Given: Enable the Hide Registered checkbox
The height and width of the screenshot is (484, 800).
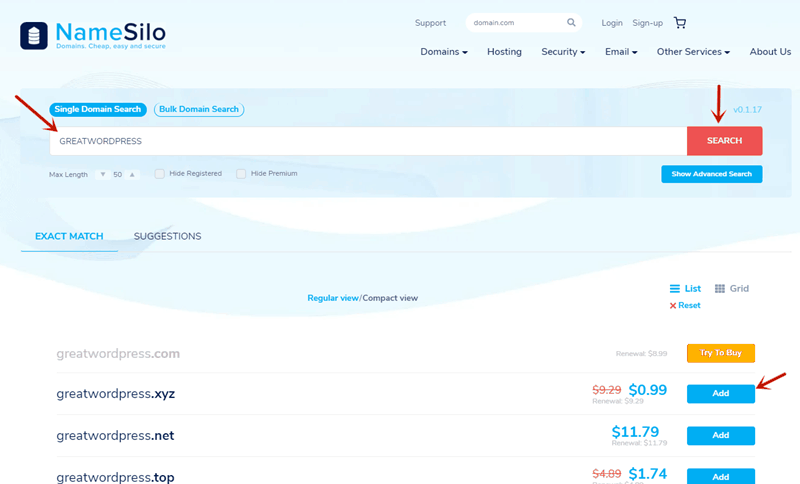Looking at the screenshot, I should (x=160, y=174).
